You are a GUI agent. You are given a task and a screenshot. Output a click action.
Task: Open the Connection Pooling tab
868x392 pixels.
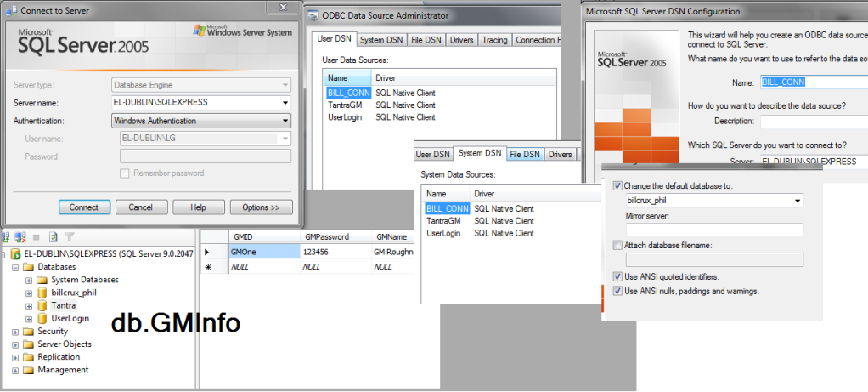(537, 40)
